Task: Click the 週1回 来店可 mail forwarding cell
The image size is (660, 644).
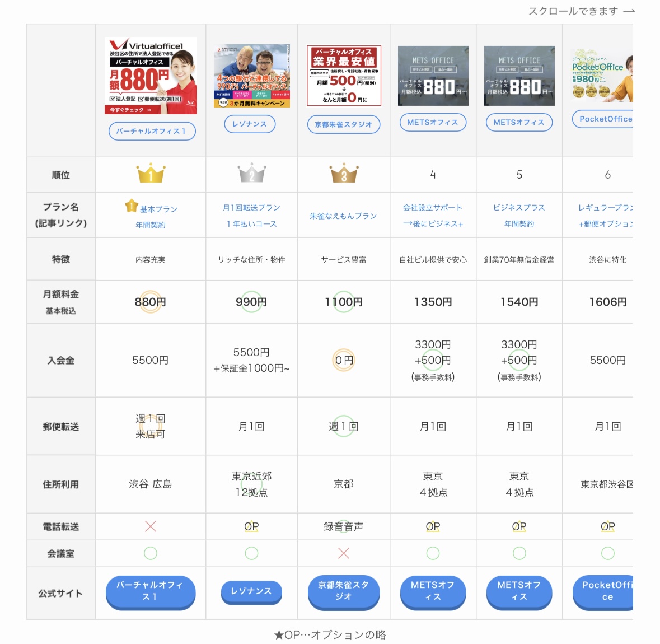Action: pyautogui.click(x=151, y=426)
